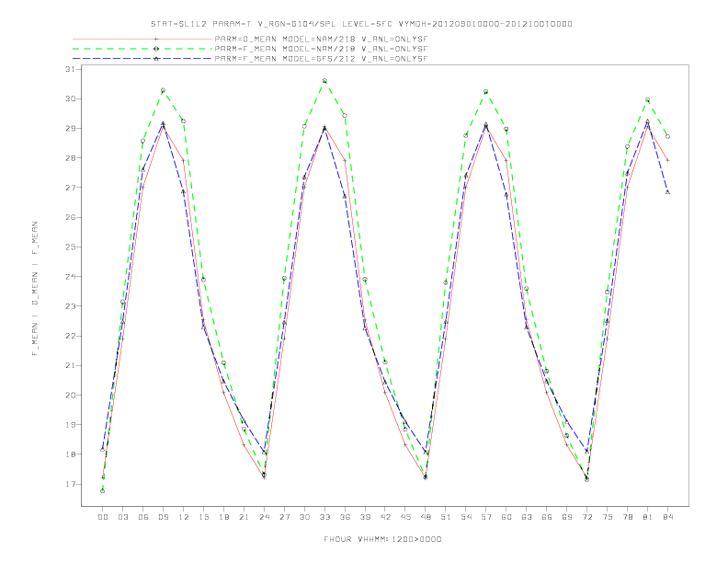Click x-axis tick label 42

point(385,517)
